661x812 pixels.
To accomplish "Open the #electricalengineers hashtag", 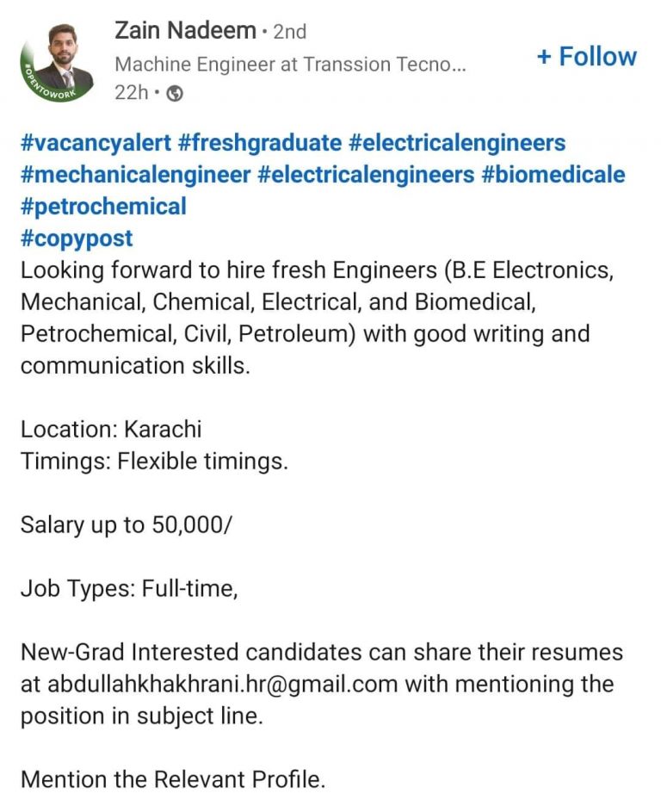I will pos(458,142).
